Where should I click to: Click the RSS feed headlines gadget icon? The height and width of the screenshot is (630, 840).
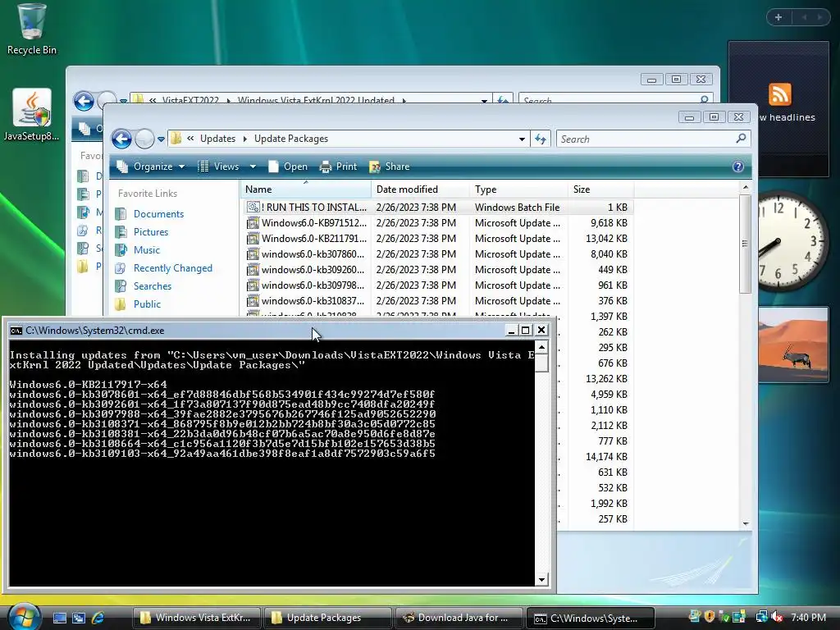pyautogui.click(x=779, y=94)
